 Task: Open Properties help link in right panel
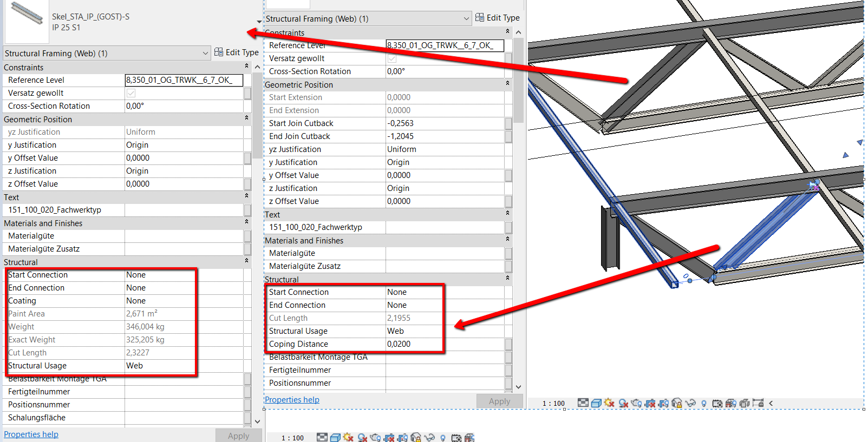tap(292, 400)
